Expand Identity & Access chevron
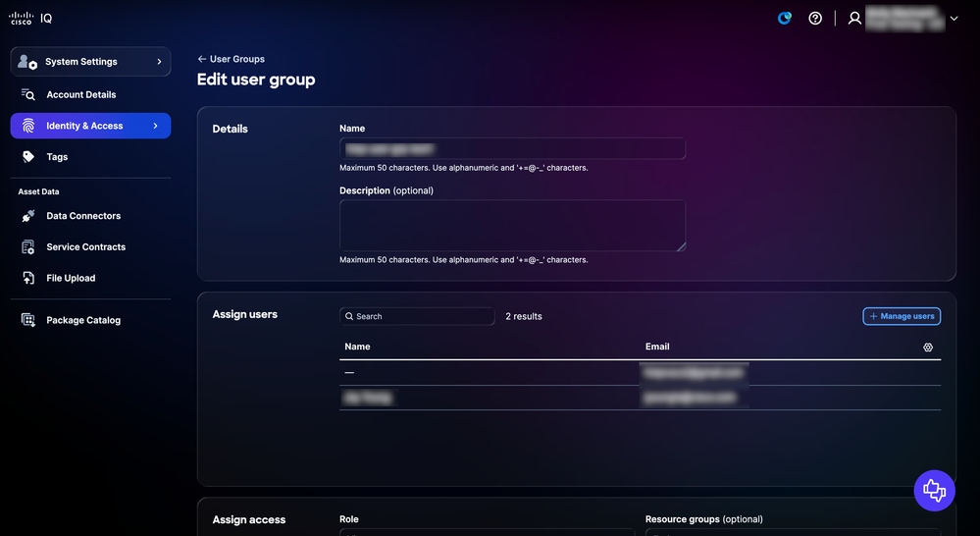This screenshot has height=536, width=980. point(156,126)
